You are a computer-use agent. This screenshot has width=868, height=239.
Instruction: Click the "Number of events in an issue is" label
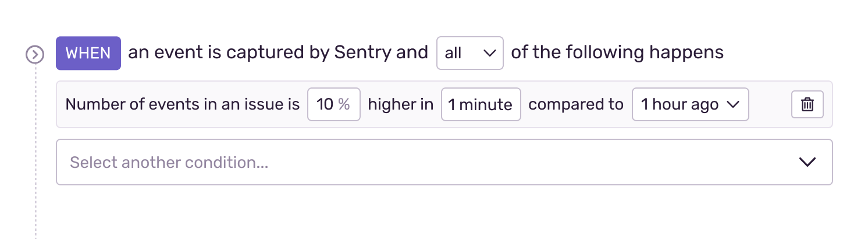click(x=183, y=104)
